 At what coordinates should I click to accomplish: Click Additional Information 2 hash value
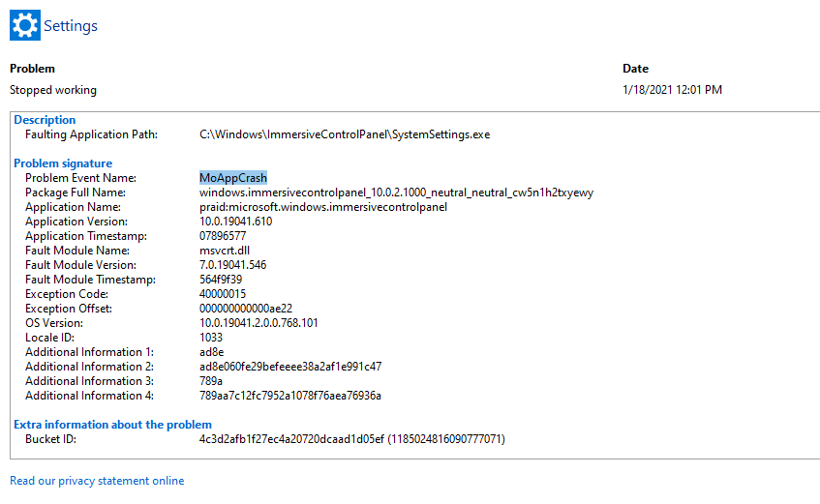pos(290,367)
